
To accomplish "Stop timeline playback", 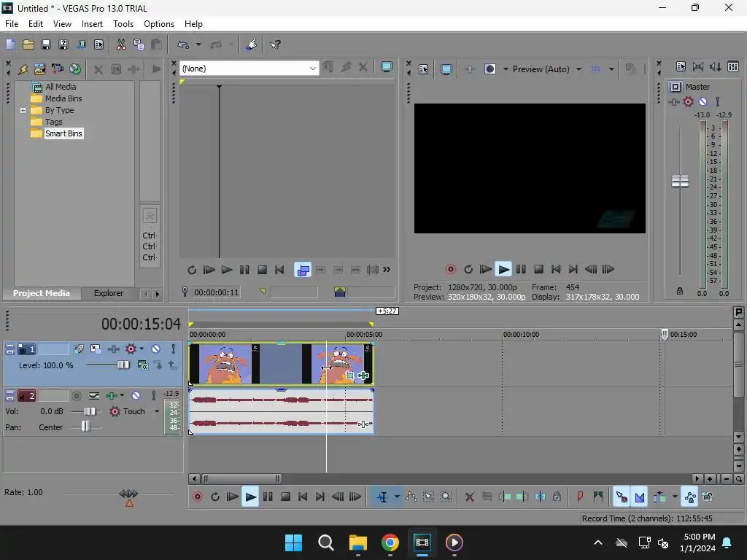I will [x=286, y=497].
